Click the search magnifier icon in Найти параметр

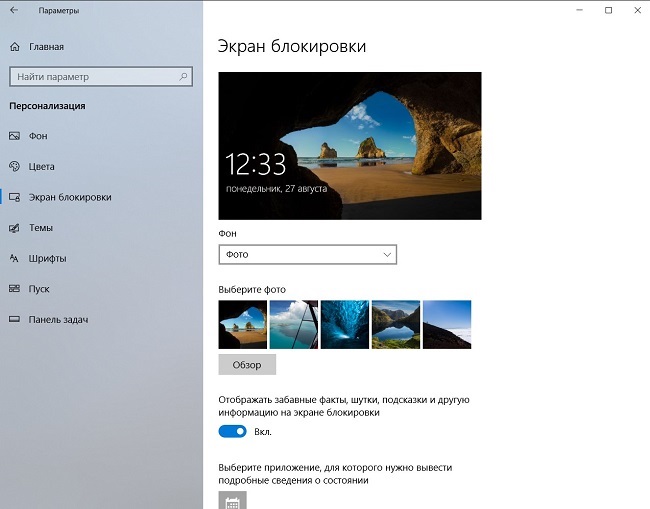click(x=183, y=77)
